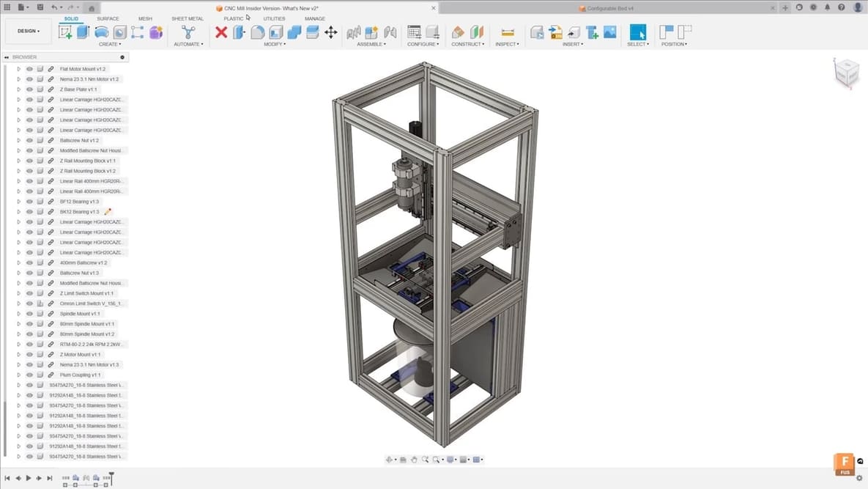Open the INSERT menu

pyautogui.click(x=573, y=44)
